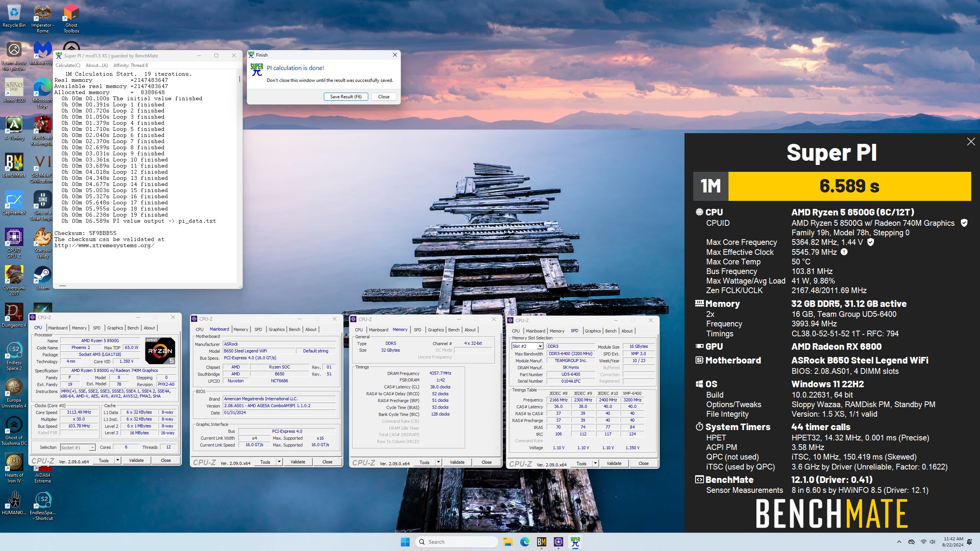This screenshot has width=980, height=551.
Task: Launch CapFrameX desktop icon
Action: pos(14,203)
